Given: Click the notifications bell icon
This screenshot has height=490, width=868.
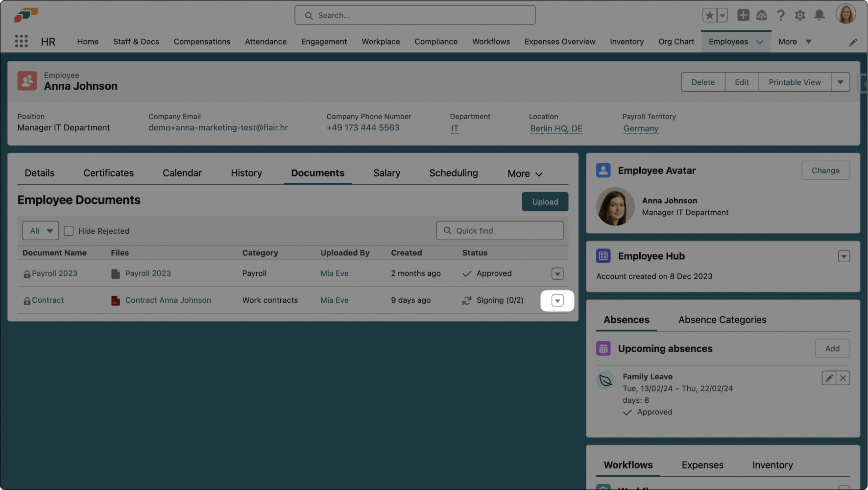Looking at the screenshot, I should pos(819,16).
